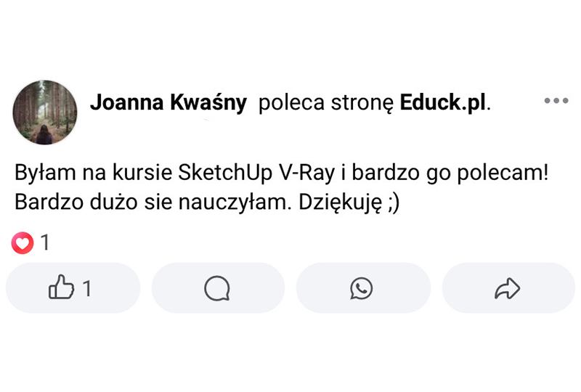
Task: Open comments via the speech bubble icon
Action: 217,289
